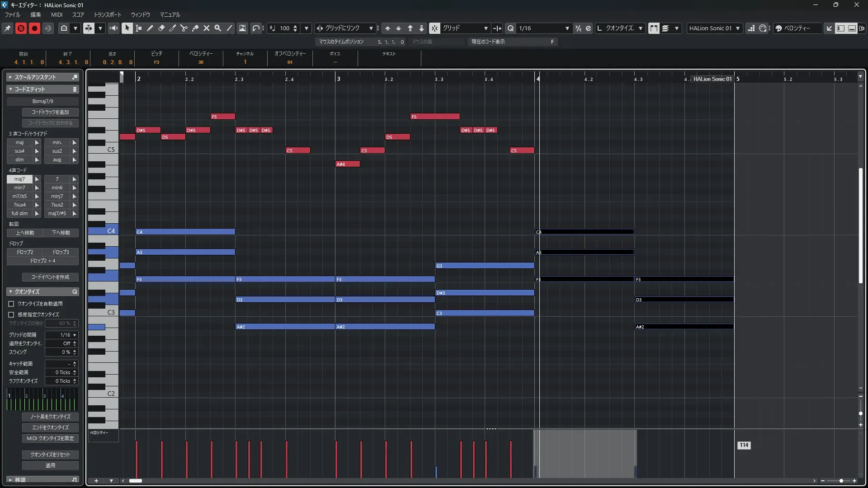This screenshot has width=868, height=488.
Task: Toggle the Solo editor button
Action: tap(21, 28)
